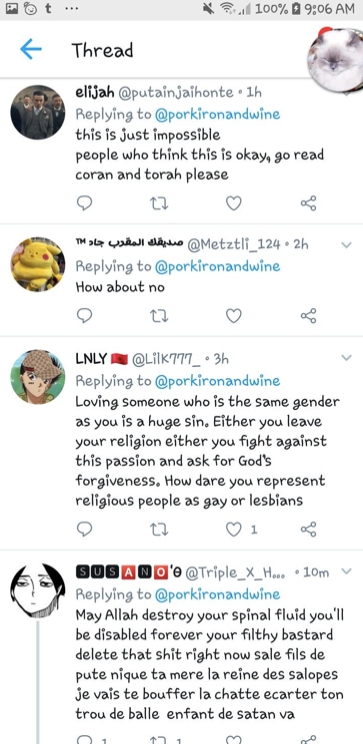Share elijah's tweet
This screenshot has width=363, height=744.
point(308,204)
